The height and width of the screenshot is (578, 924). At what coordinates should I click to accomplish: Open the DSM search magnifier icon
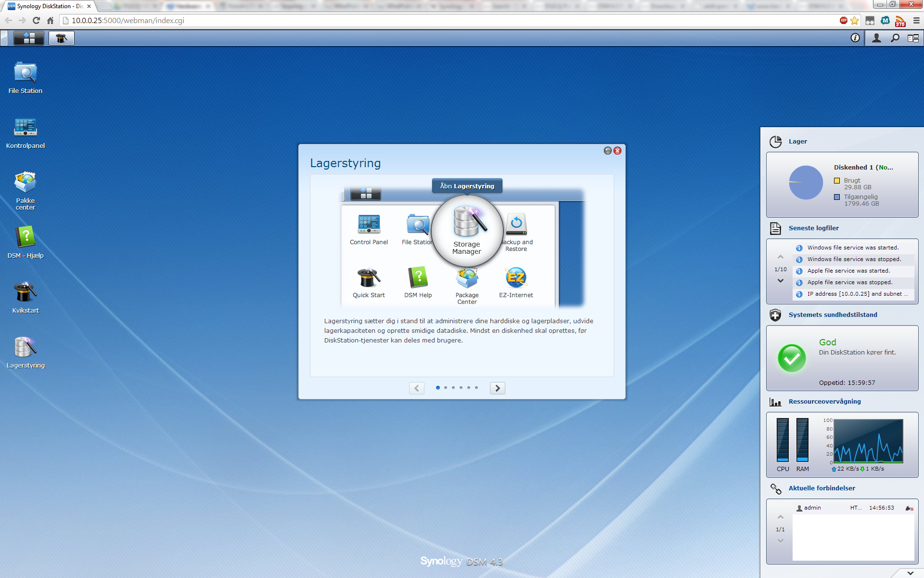coord(895,38)
